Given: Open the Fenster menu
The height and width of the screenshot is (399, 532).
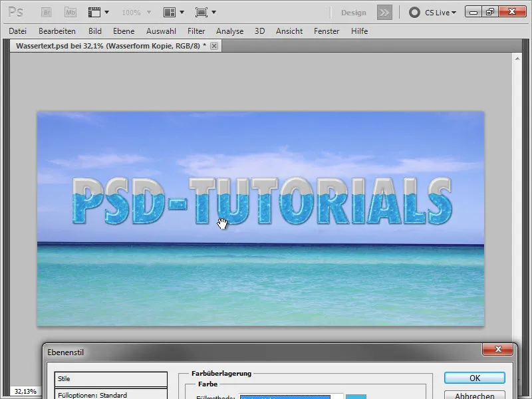Looking at the screenshot, I should [x=327, y=31].
